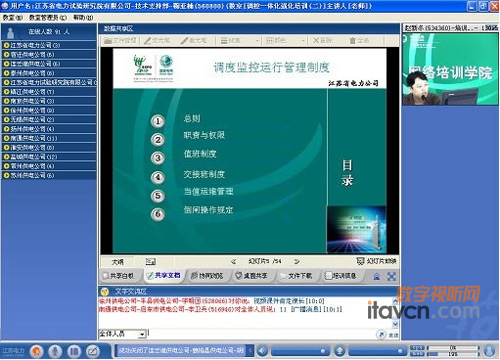Click the person icon beside 在线人数

[x=10, y=32]
